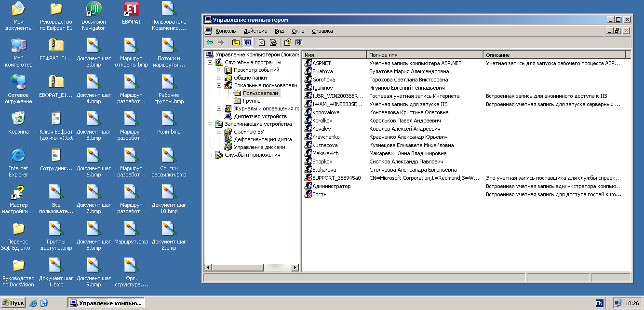Toggle the console tree pane button

pos(247,42)
